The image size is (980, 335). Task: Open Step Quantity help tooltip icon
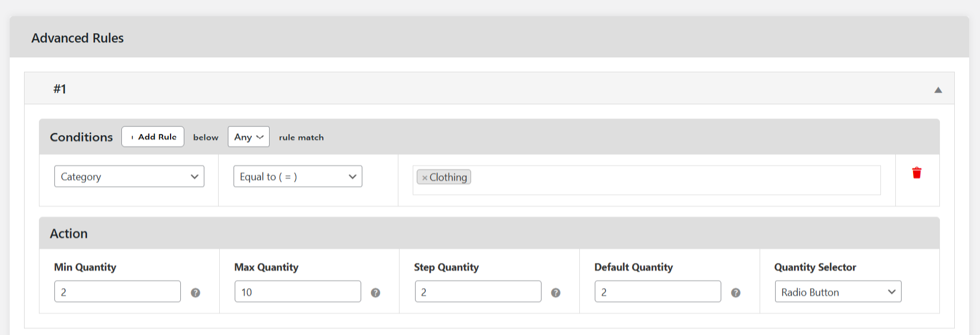pos(555,293)
